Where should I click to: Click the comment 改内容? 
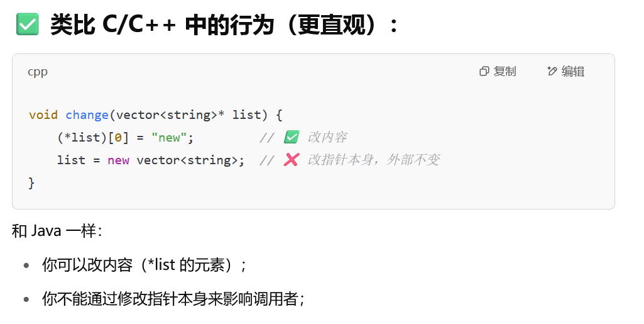pyautogui.click(x=327, y=137)
